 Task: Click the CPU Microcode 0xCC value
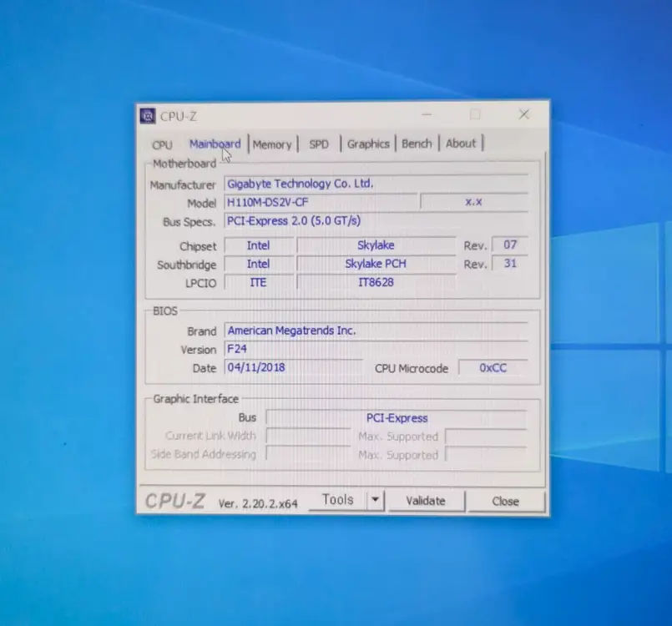493,367
